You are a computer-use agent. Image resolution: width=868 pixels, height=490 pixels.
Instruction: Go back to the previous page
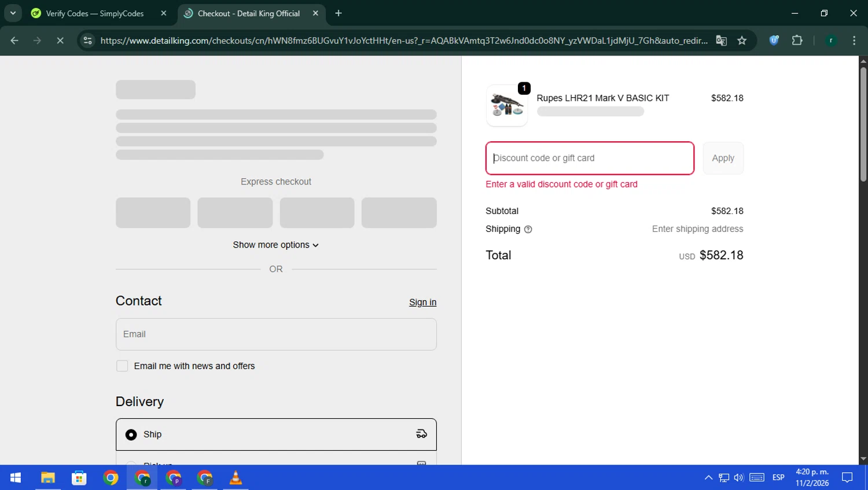(14, 40)
